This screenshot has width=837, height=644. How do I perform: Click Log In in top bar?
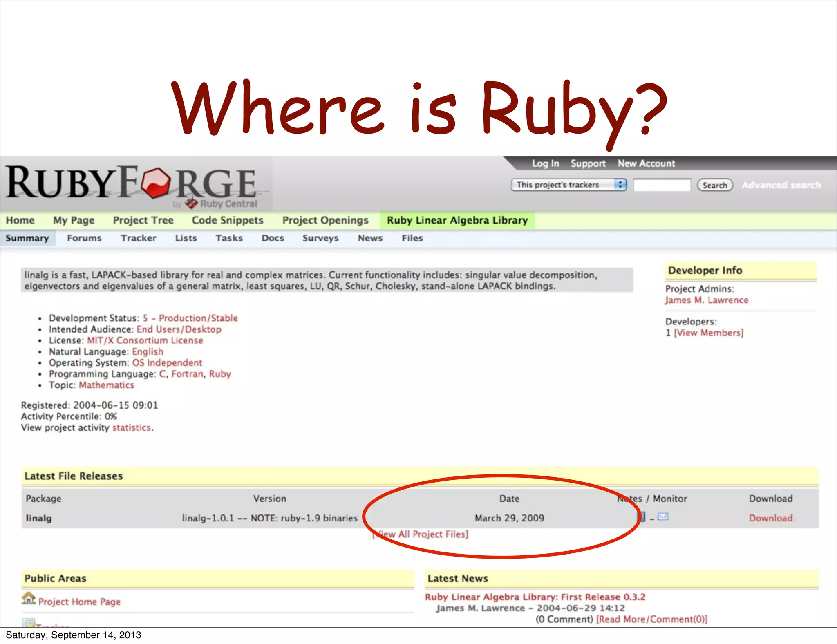click(x=545, y=163)
